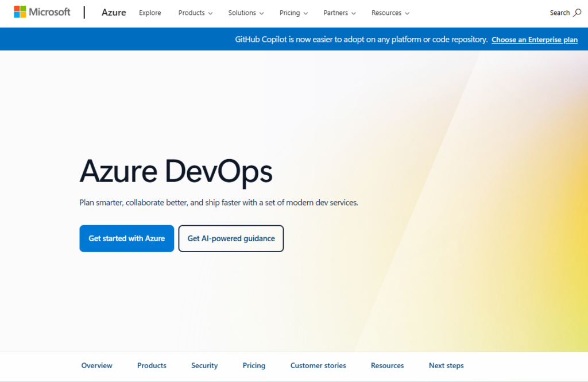Click Get started with Azure button
This screenshot has height=382, width=588.
(127, 238)
